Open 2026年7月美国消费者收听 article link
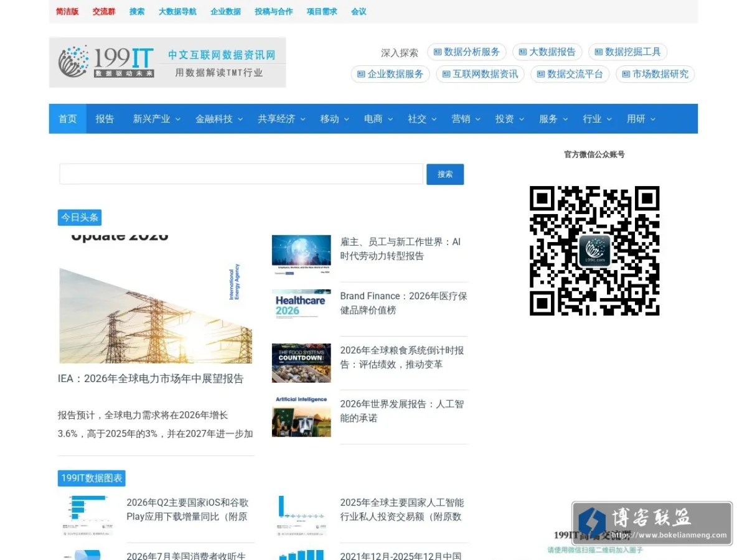 186,555
